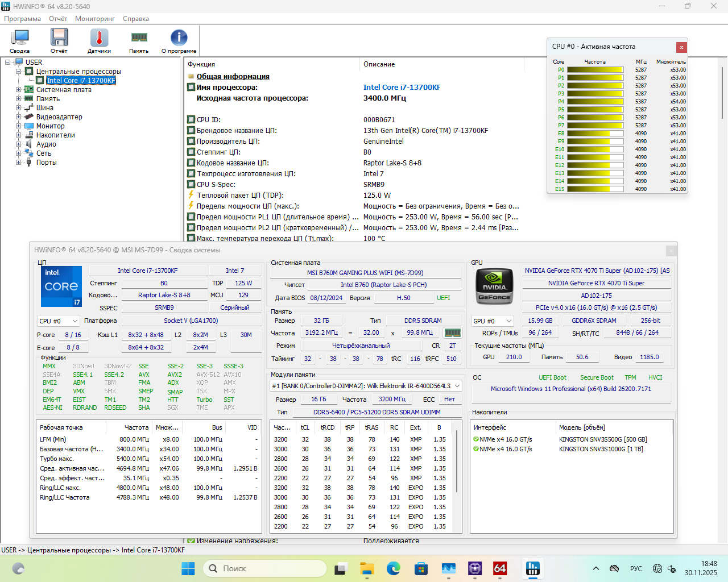Open the memory module BANK 0 dropdown
Viewport: 728px width, 582px height.
pyautogui.click(x=366, y=386)
